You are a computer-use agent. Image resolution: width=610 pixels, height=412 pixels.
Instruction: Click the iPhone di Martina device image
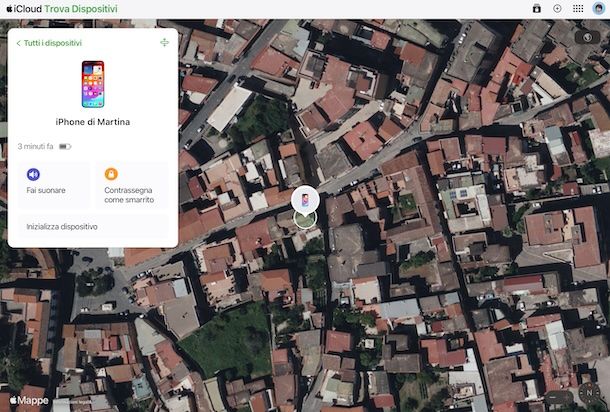click(x=93, y=84)
